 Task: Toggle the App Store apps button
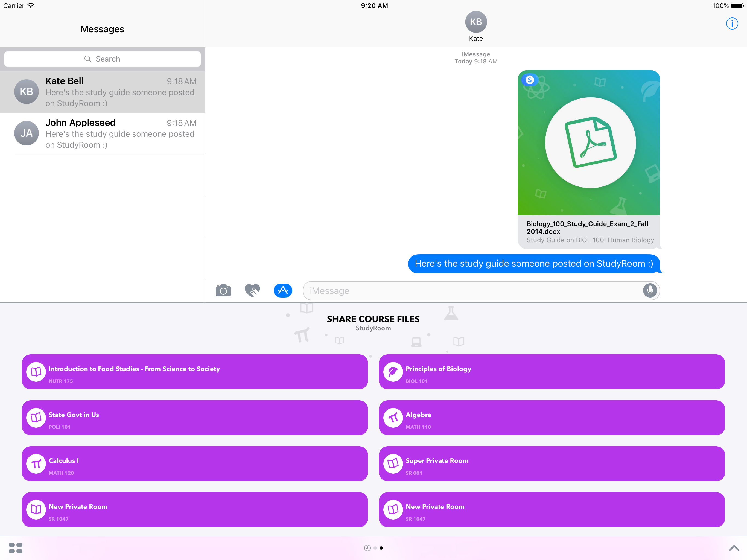tap(283, 290)
